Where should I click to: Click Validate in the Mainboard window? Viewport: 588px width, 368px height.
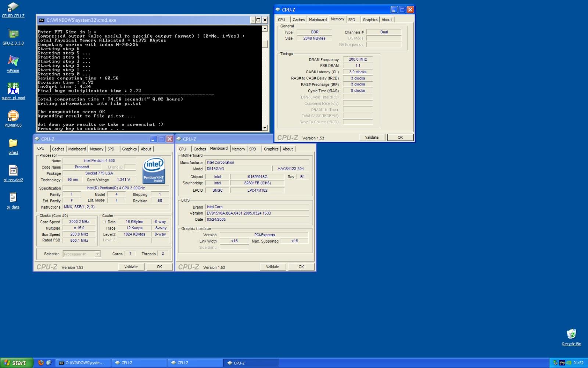point(273,267)
